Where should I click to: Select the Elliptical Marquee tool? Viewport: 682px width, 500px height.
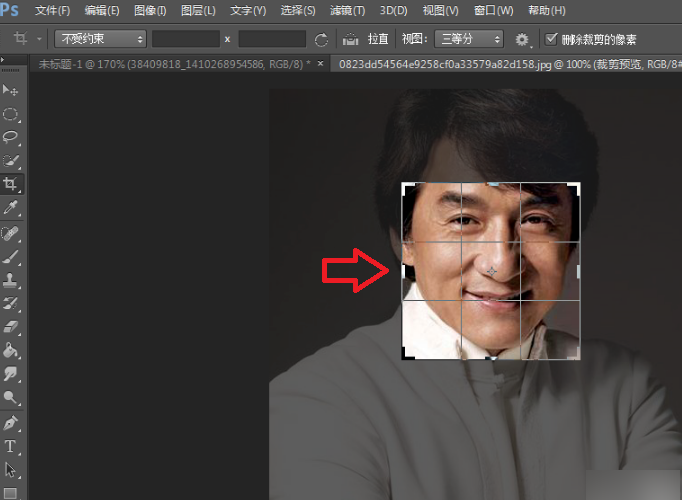[x=10, y=114]
